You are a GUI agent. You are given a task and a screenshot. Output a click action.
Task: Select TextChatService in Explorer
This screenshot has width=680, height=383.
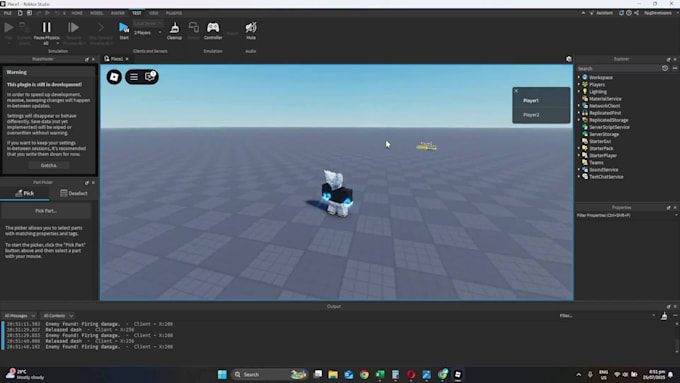coord(606,177)
